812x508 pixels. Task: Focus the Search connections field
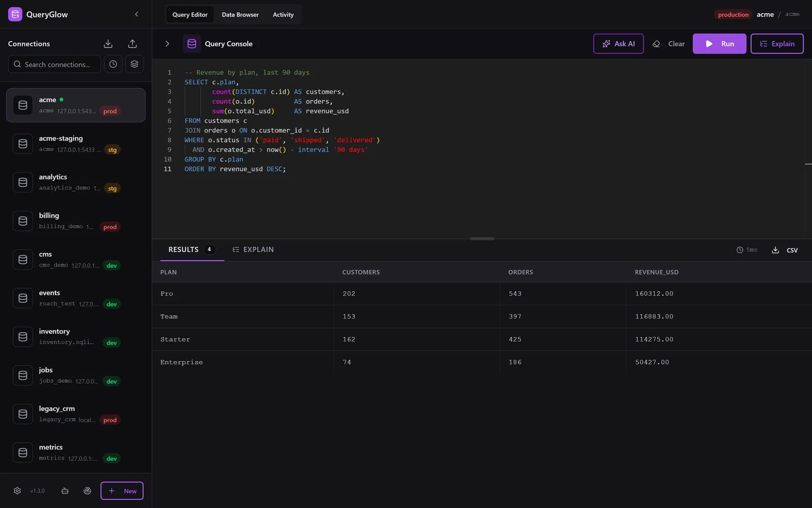click(54, 65)
